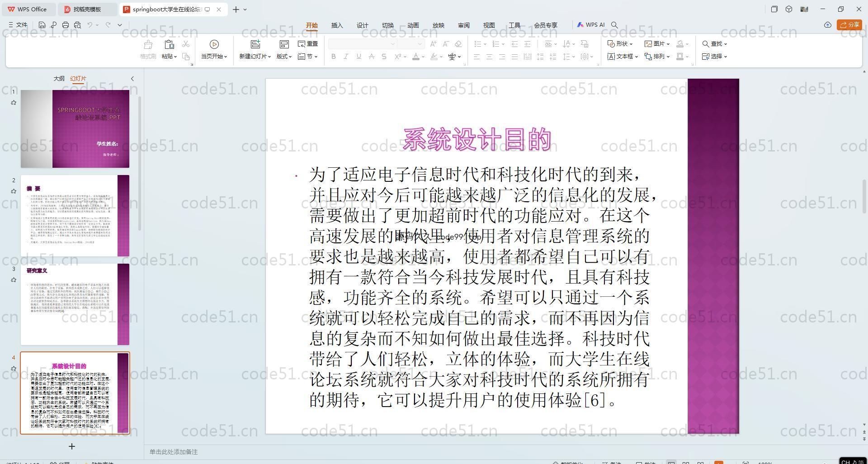Justify the text alignment

click(x=514, y=57)
